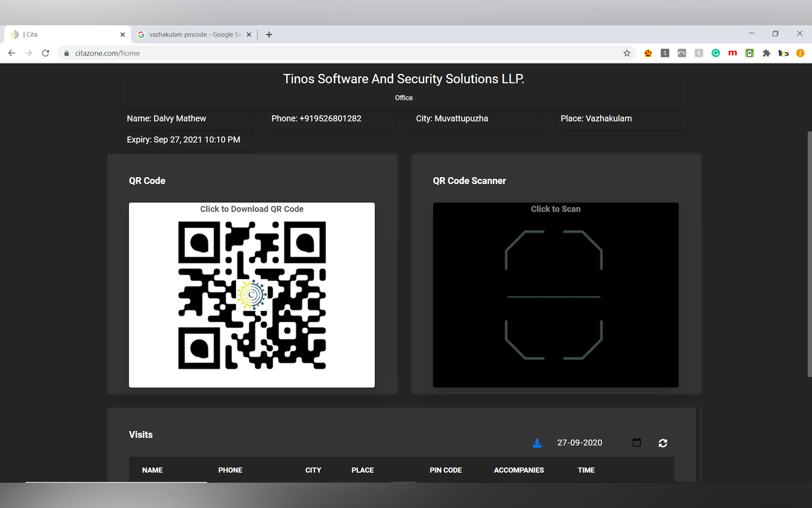Bookmark this page with star icon

627,53
